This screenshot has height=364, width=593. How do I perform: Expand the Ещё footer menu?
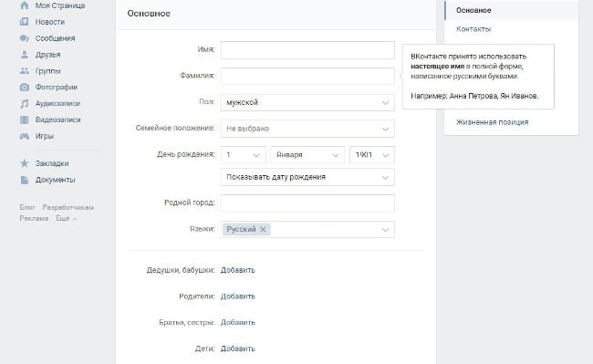67,218
